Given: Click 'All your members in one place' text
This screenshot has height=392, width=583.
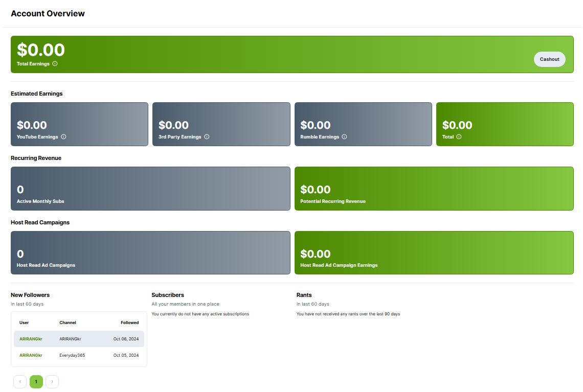Looking at the screenshot, I should (x=185, y=304).
